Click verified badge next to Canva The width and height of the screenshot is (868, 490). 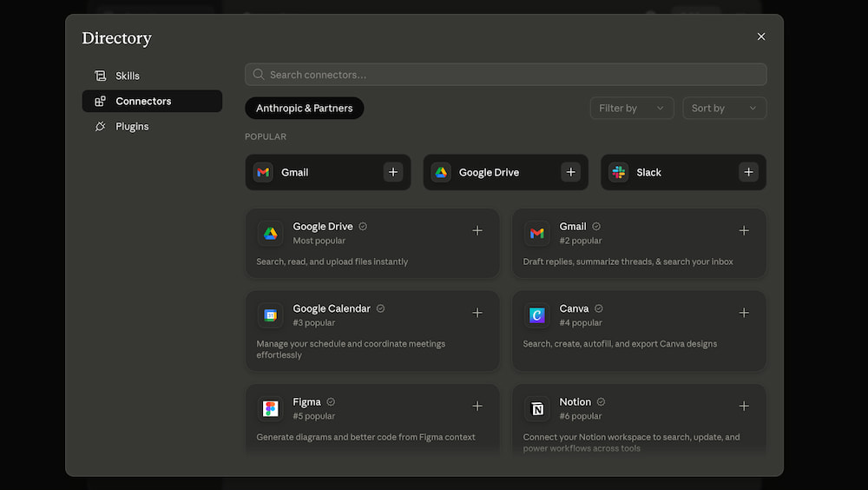point(599,308)
